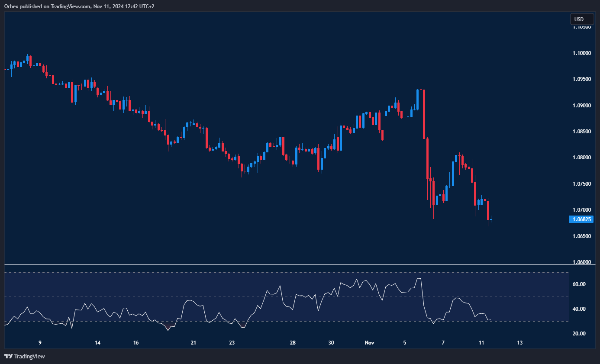
Task: Click the 40.00 level on RSI scale
Action: click(x=579, y=309)
